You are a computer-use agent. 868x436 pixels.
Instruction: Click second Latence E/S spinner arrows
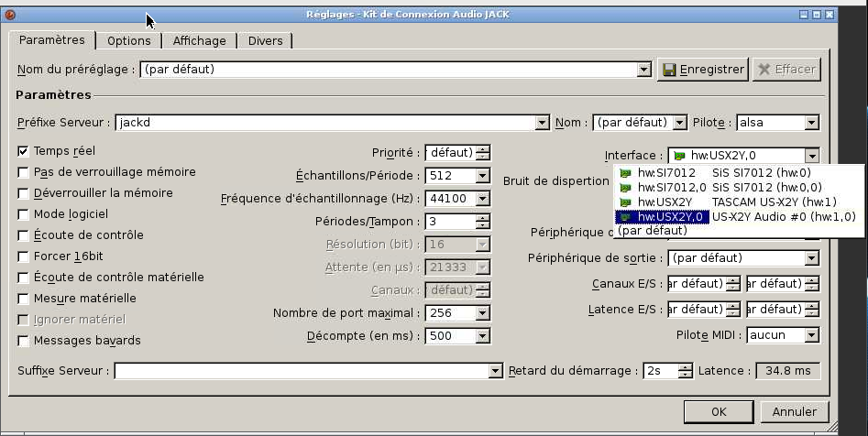click(x=812, y=310)
